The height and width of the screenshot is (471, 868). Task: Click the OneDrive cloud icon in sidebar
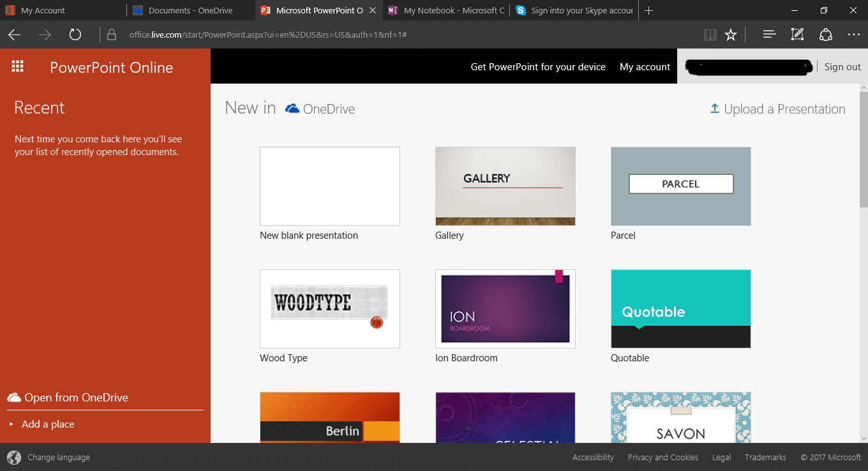coord(14,398)
